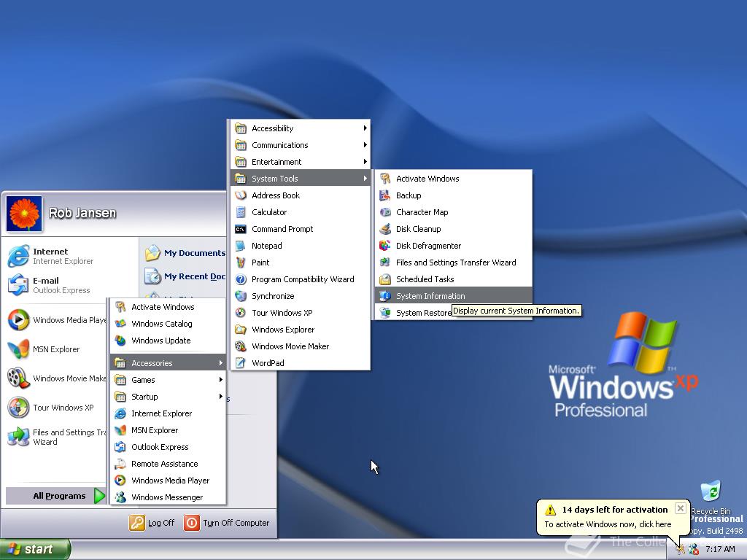Viewport: 747px width, 560px height.
Task: Click the Scheduled Tasks icon
Action: tap(385, 279)
